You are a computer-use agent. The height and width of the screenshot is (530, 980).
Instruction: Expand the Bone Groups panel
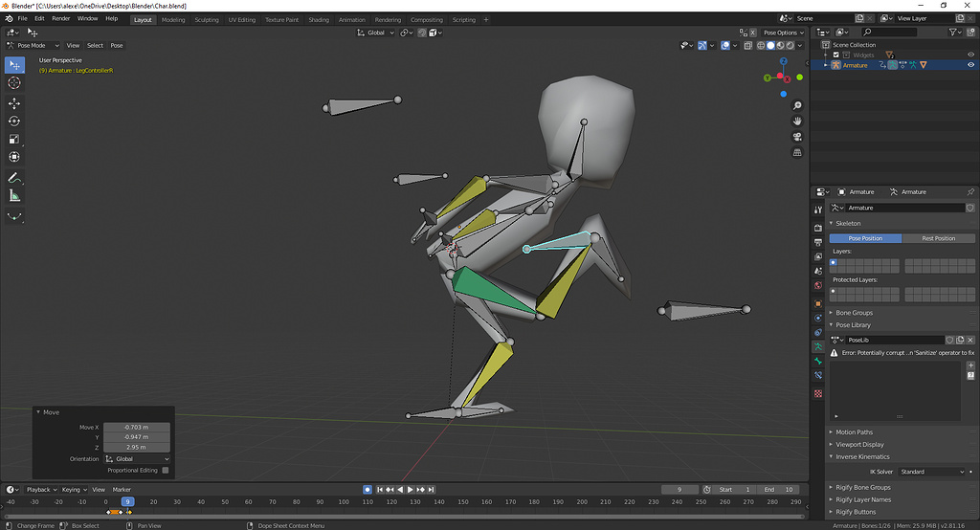click(x=854, y=313)
